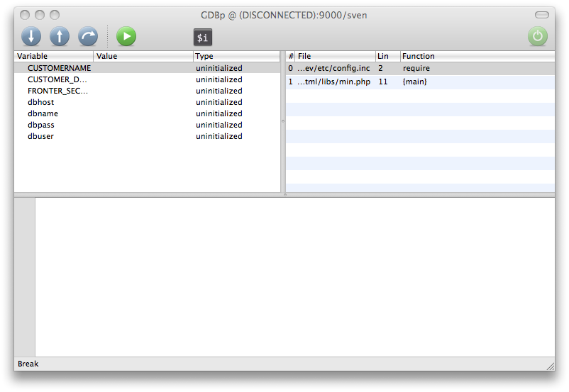Select the CUSTOMERNAME variable row
569x392 pixels.
pyautogui.click(x=59, y=68)
